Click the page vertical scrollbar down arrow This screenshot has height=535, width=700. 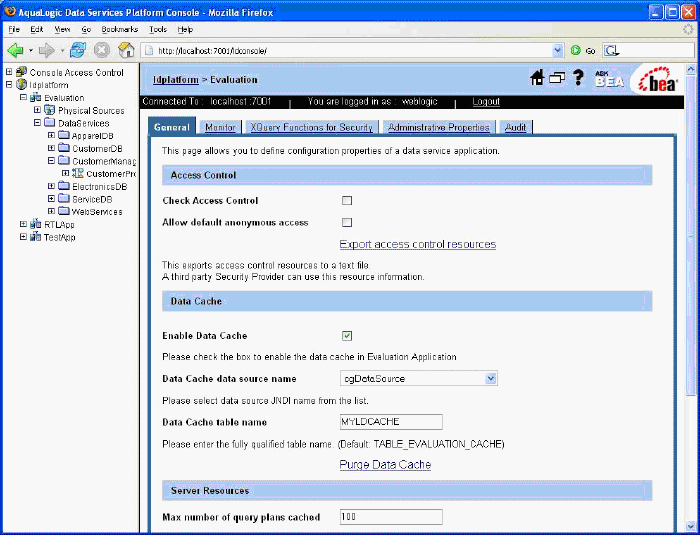pos(691,527)
